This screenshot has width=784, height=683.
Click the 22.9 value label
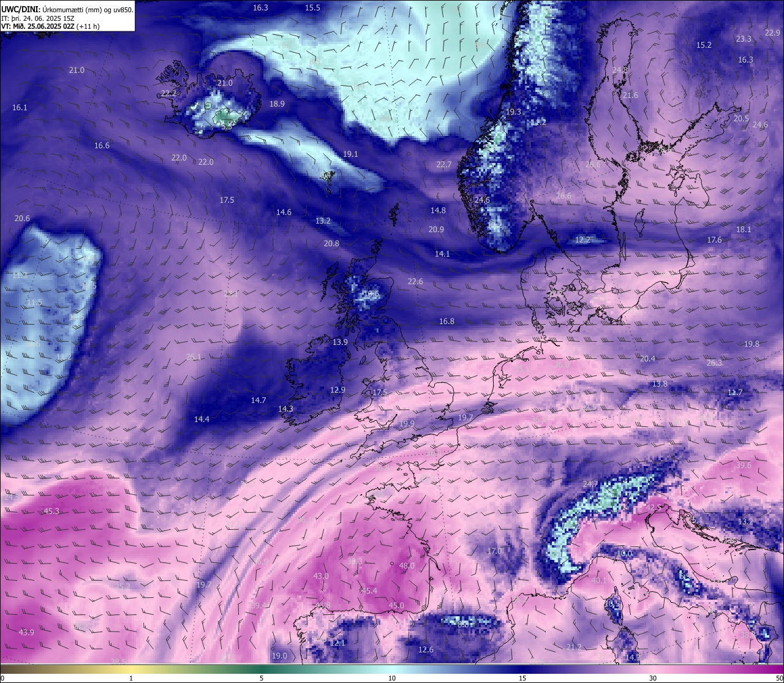(x=772, y=32)
